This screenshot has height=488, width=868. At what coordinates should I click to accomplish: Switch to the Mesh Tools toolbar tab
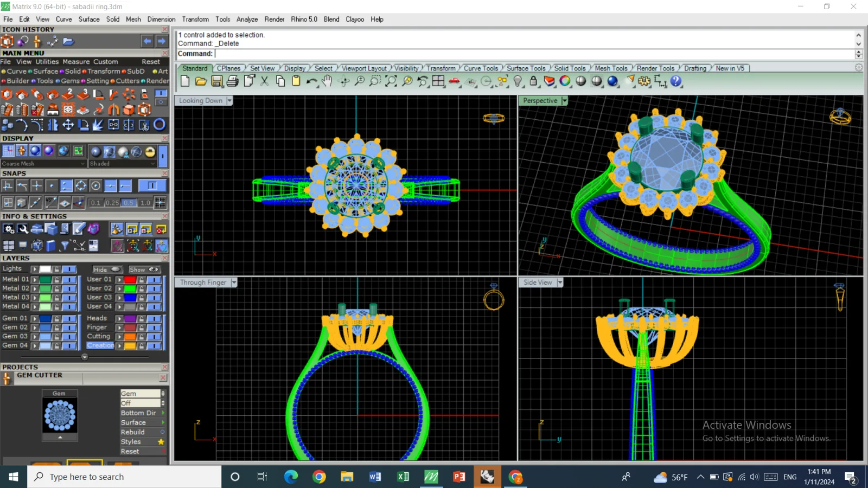pos(611,68)
